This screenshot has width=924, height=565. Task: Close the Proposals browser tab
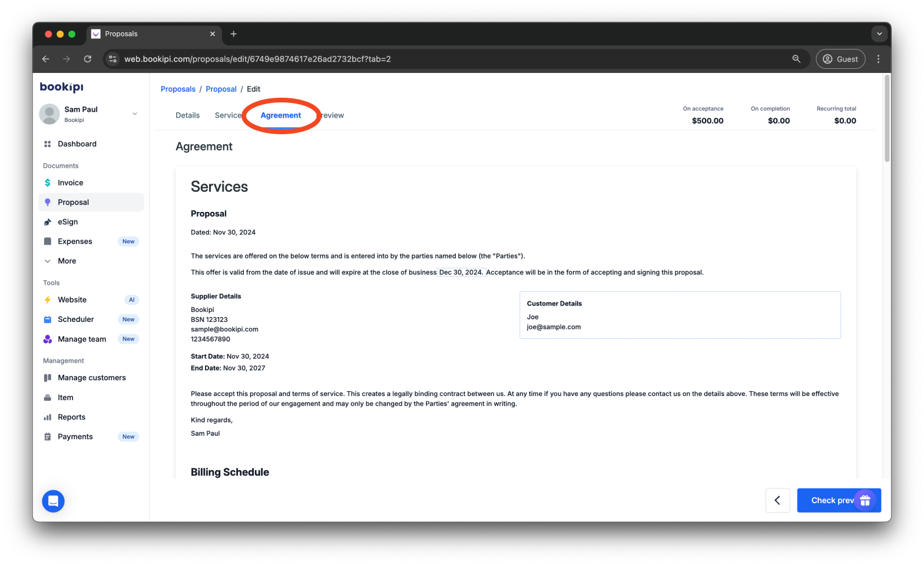pos(213,34)
